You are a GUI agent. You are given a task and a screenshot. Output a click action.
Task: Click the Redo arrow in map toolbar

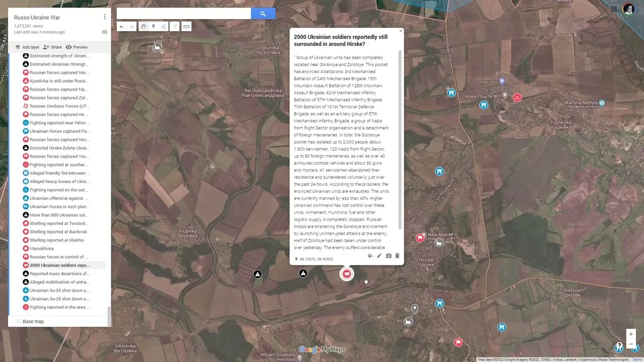132,27
